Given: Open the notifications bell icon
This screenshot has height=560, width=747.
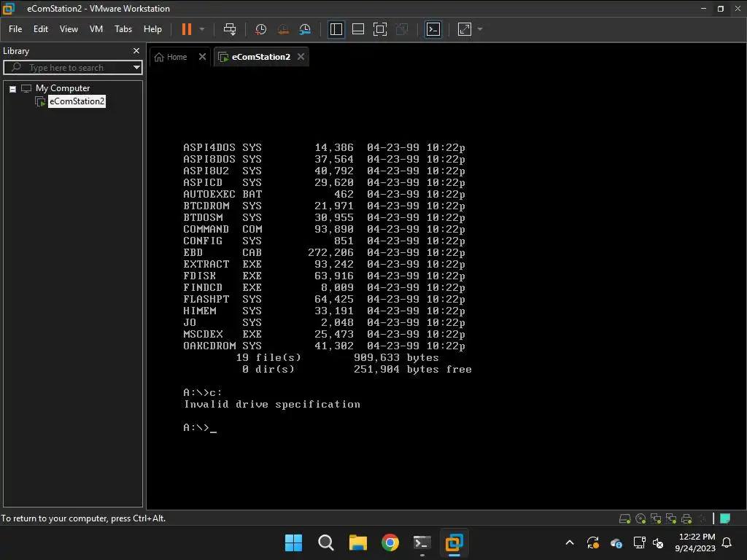Looking at the screenshot, I should tap(727, 542).
